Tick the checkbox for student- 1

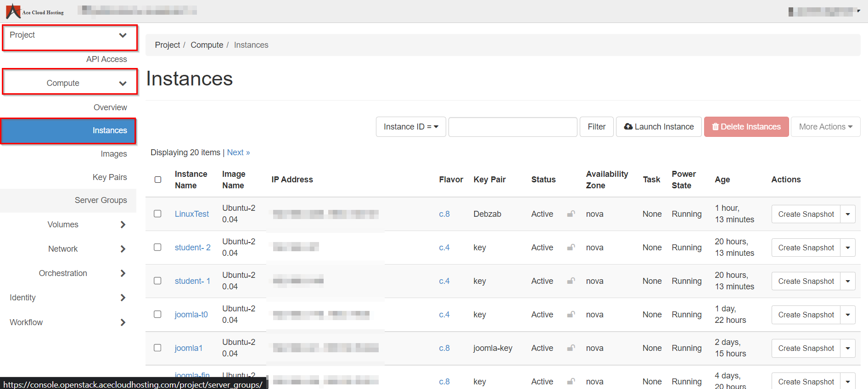[x=157, y=281]
